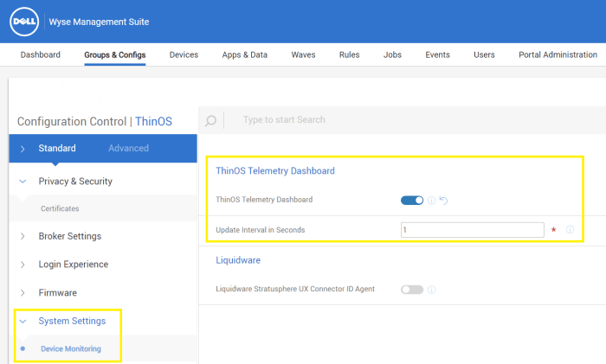Open the Users menu
Viewport: 606px width, 364px height.
point(484,54)
